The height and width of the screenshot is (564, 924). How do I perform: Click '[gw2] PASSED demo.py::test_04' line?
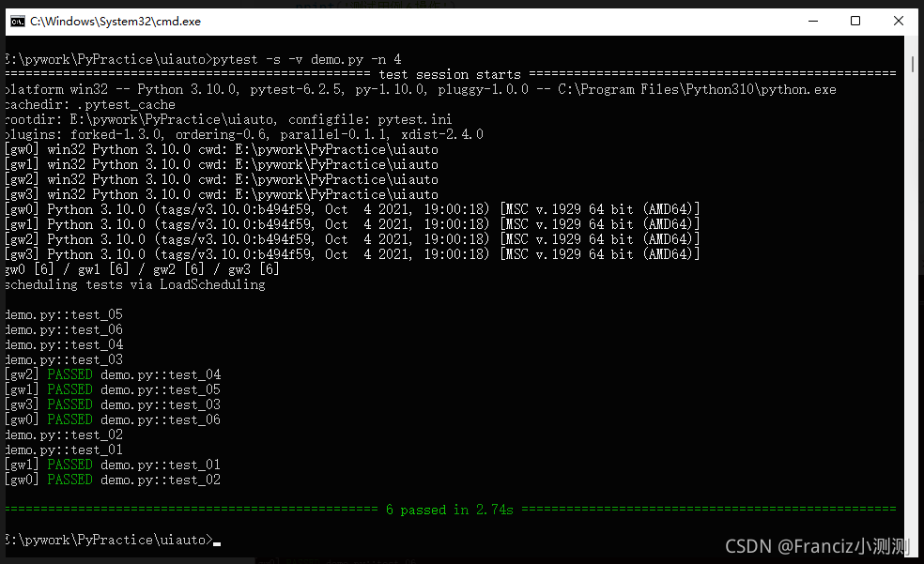pos(113,375)
